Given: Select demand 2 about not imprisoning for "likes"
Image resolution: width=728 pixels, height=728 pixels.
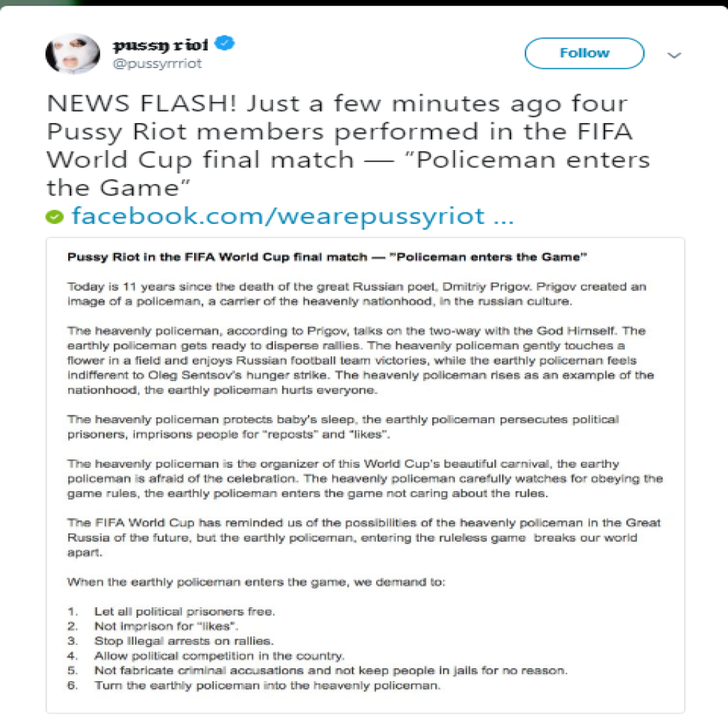Looking at the screenshot, I should [166, 626].
